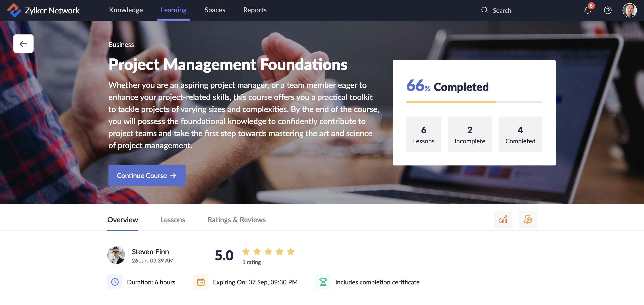Click 'Duration: 6 hours' text
Viewport: 644px width, 305px height.
click(x=151, y=282)
